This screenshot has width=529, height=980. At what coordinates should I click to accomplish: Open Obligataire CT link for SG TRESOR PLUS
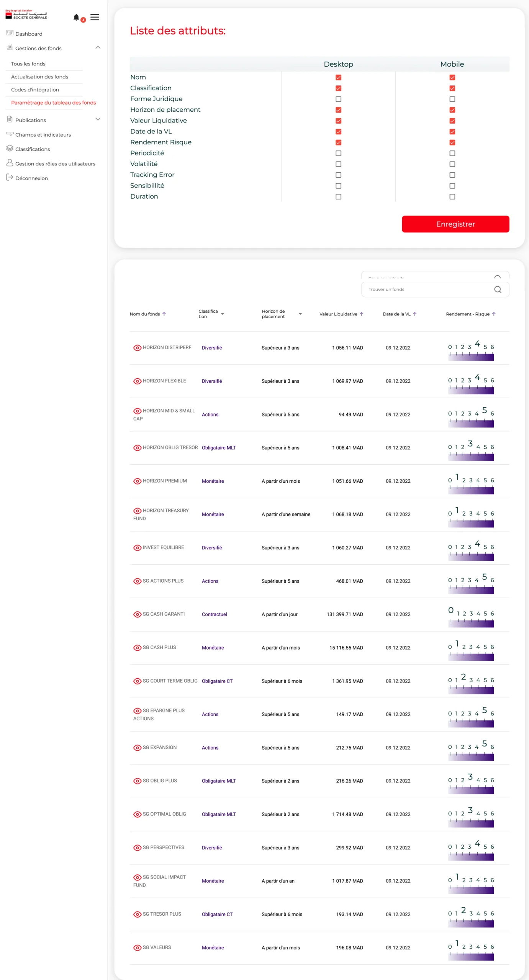(x=217, y=914)
